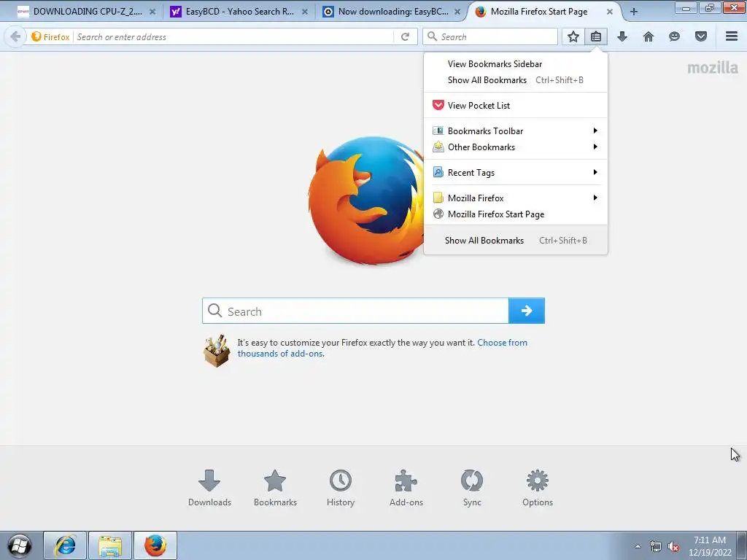Open Mozilla Firefox Start Page bookmark
The image size is (747, 560).
pyautogui.click(x=516, y=214)
